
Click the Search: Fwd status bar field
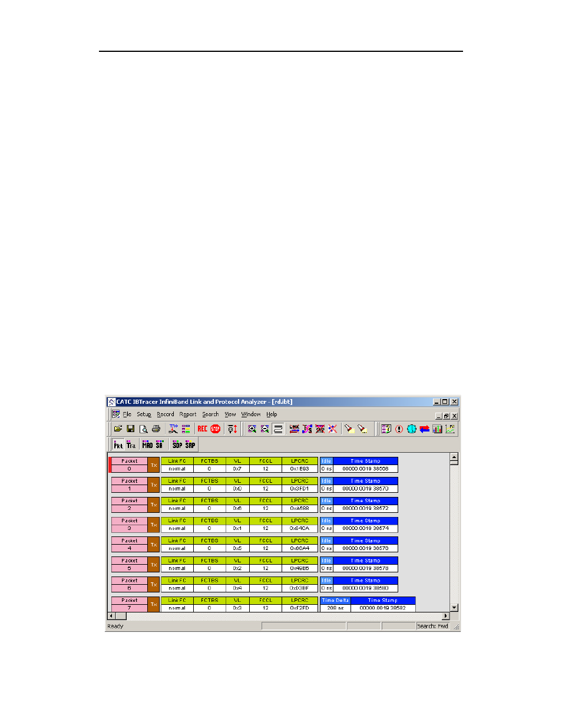(433, 626)
